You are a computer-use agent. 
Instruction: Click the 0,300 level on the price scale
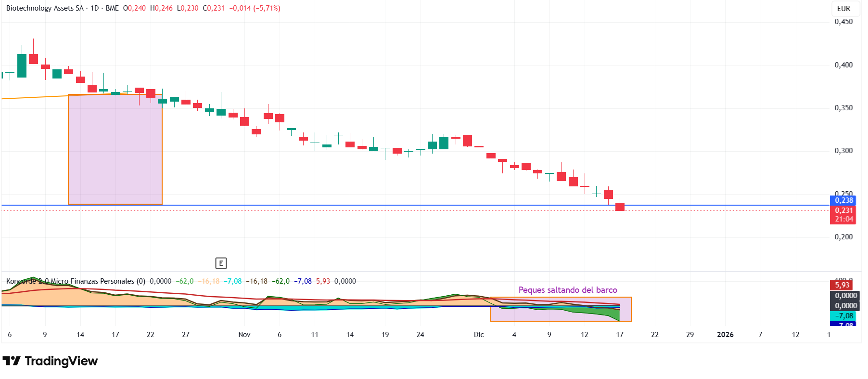[843, 151]
